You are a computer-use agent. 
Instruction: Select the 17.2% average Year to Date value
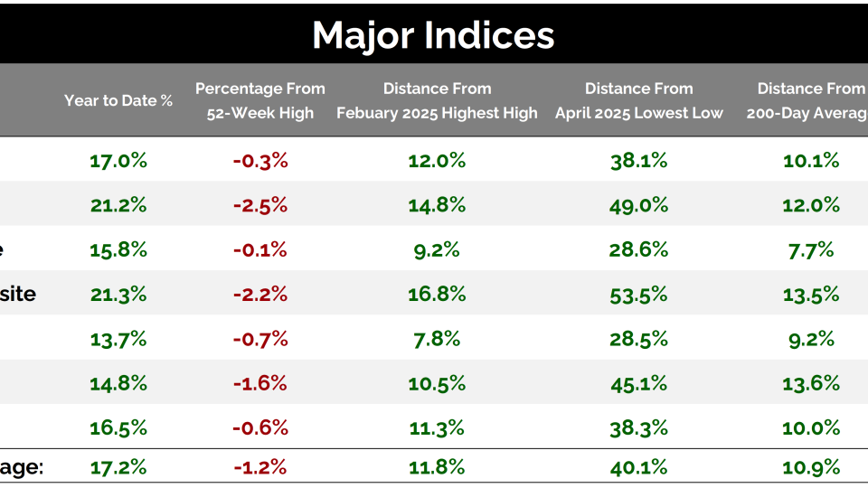[x=118, y=467]
